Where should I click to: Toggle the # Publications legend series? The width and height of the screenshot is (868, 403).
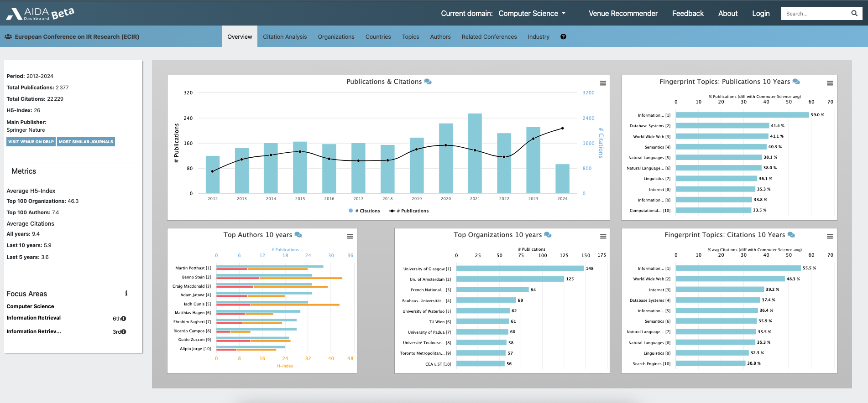coord(409,211)
